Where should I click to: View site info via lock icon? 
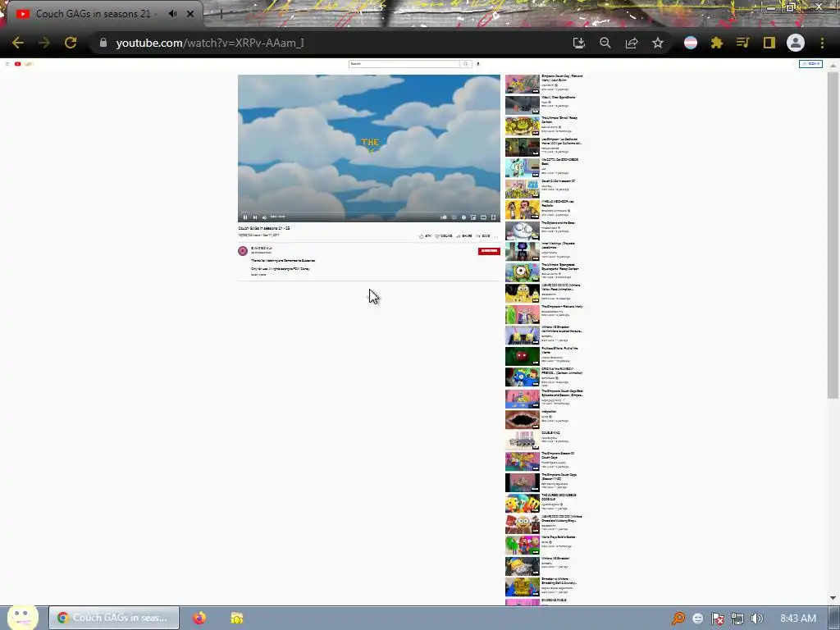point(103,43)
